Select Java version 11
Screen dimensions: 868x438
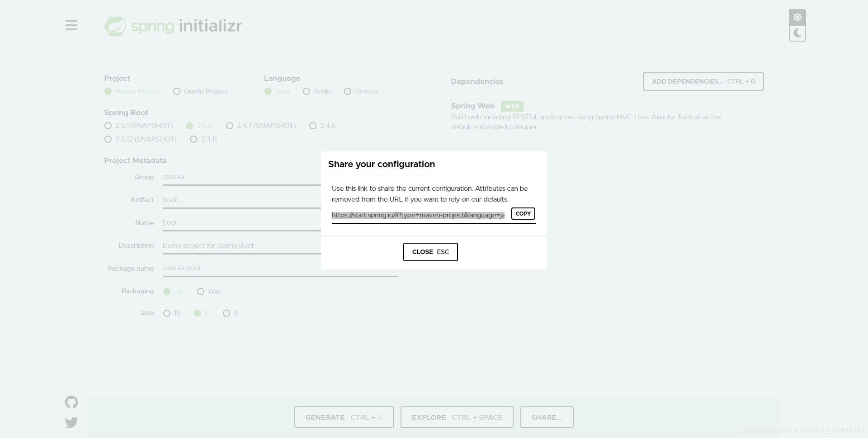pos(202,313)
